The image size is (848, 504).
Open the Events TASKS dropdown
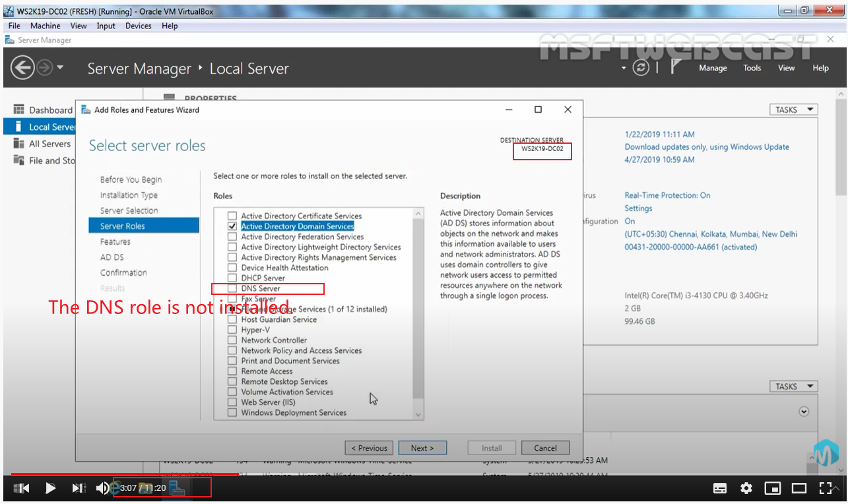(x=793, y=387)
